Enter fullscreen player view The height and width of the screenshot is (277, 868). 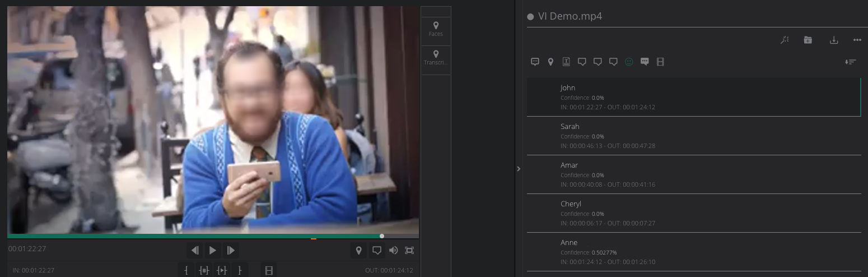point(409,251)
